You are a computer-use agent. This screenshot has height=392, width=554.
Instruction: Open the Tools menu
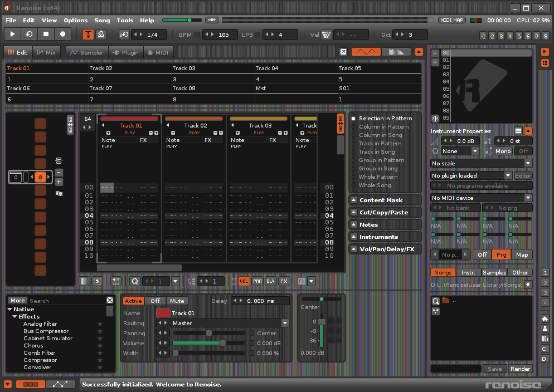point(125,20)
